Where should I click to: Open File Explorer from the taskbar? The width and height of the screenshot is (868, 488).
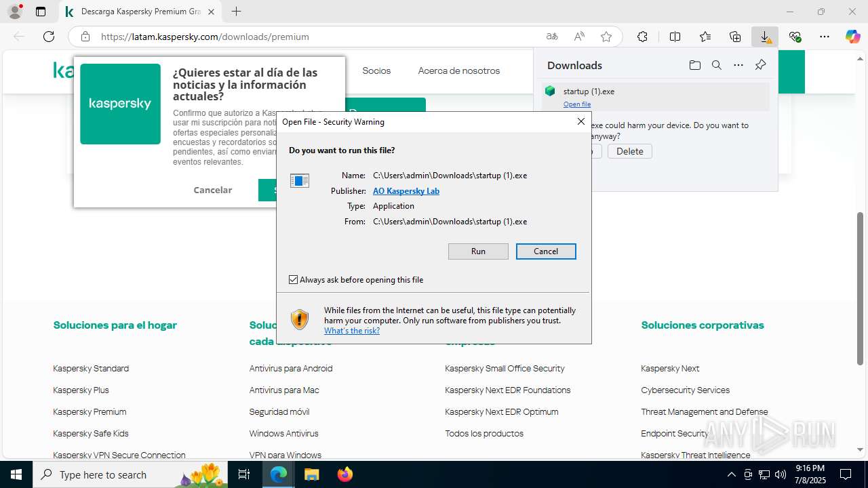click(311, 474)
